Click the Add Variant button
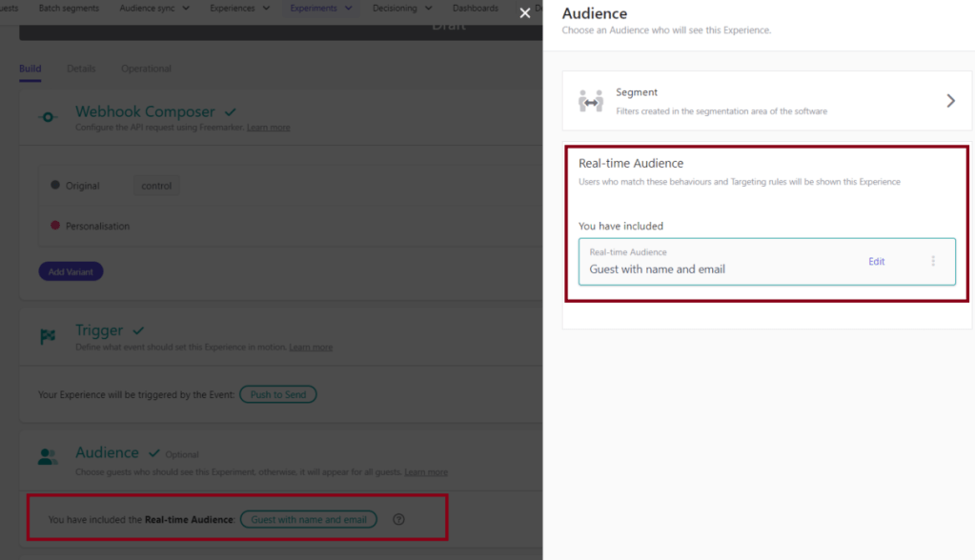Screen dimensions: 975x560 point(71,271)
